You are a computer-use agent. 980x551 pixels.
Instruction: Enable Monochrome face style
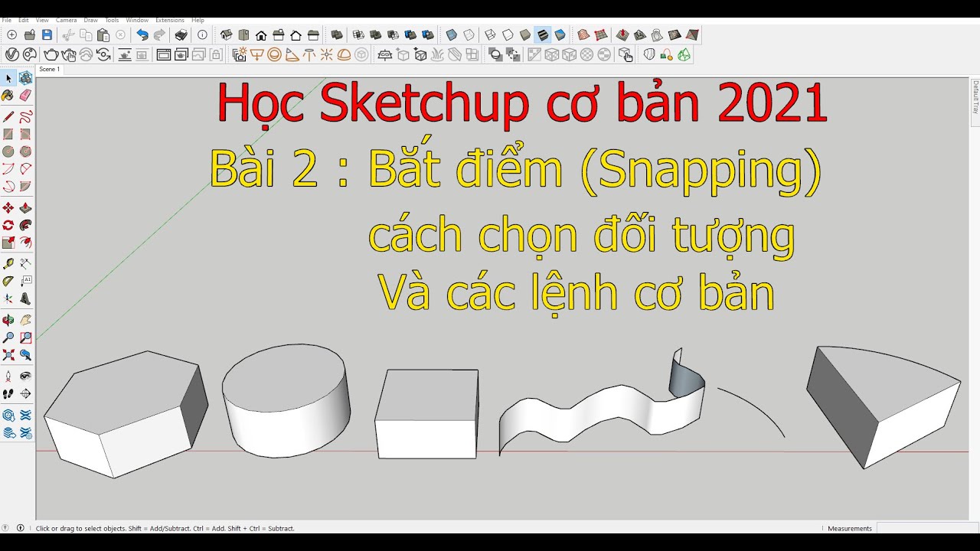tap(560, 35)
